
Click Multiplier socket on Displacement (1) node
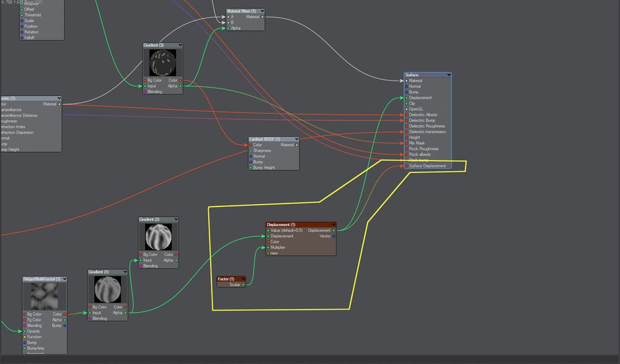tap(268, 247)
